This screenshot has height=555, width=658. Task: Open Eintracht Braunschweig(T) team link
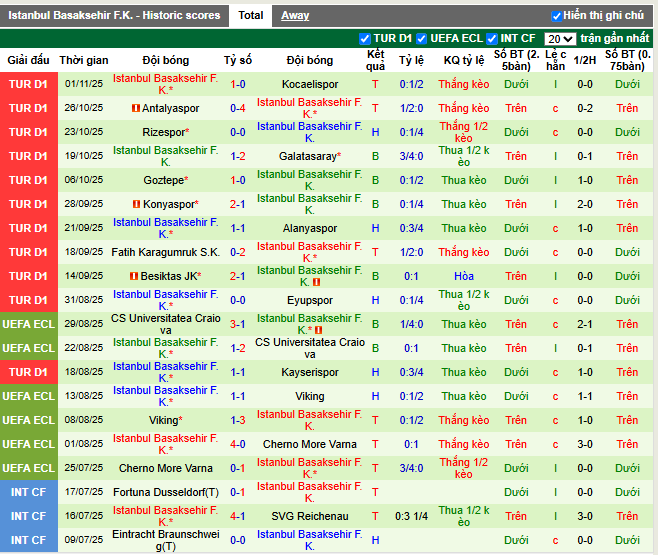coord(165,540)
